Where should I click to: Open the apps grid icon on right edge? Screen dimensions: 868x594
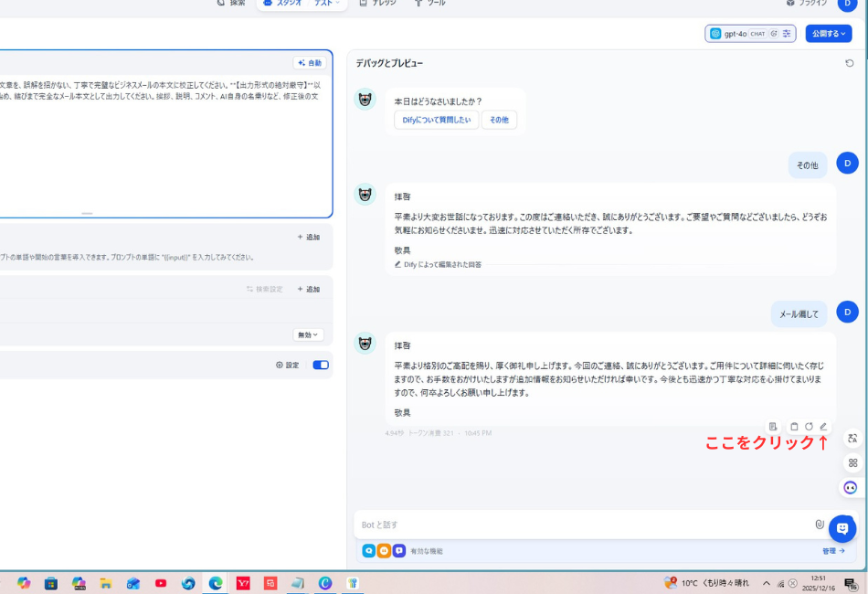851,462
